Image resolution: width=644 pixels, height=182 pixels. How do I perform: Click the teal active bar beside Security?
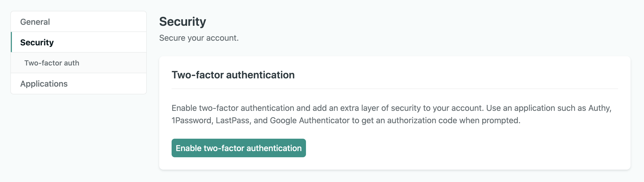coord(11,42)
